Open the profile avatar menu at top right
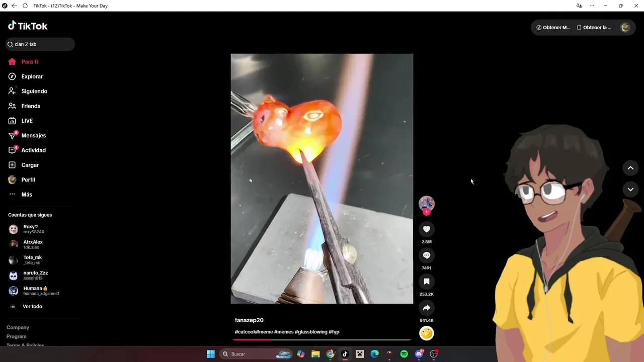The image size is (644, 362). point(625,28)
